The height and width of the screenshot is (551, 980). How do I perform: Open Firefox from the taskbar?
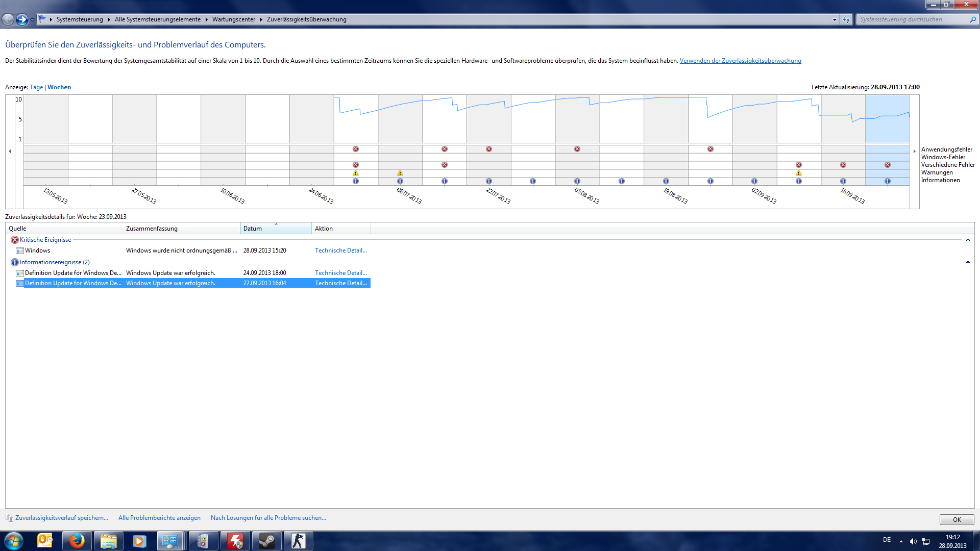[77, 541]
